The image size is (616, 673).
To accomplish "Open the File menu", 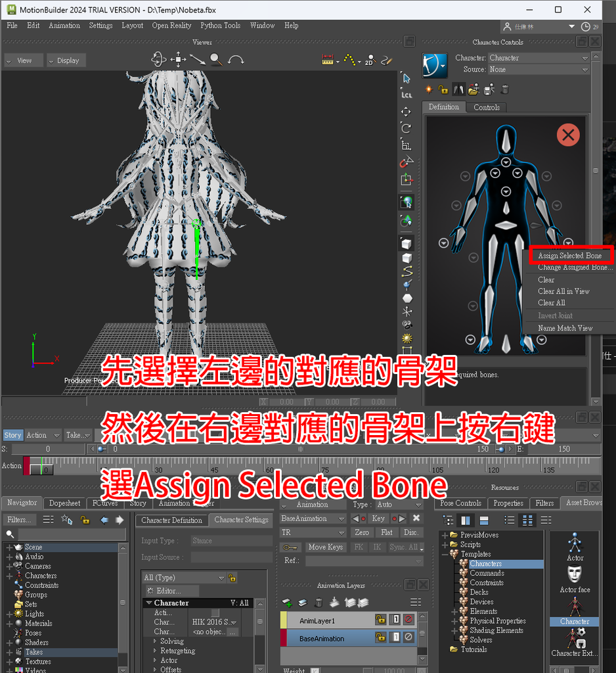I will [12, 26].
